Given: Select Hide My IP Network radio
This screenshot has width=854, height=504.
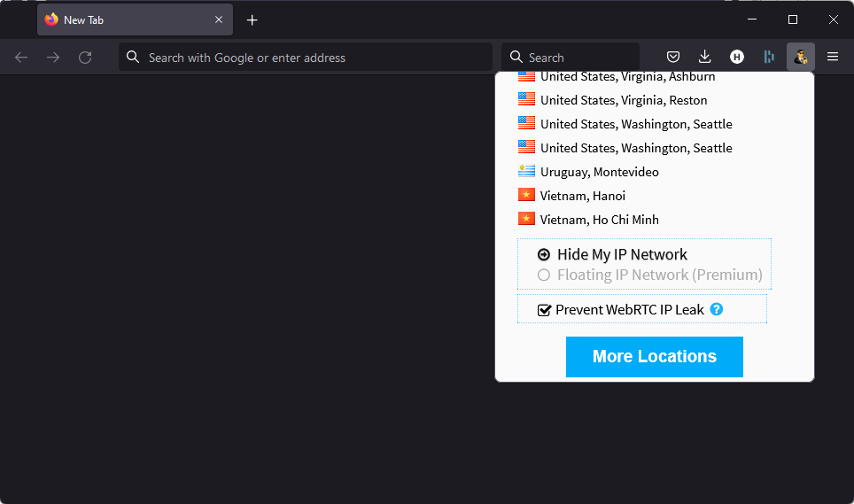Looking at the screenshot, I should click(x=544, y=254).
